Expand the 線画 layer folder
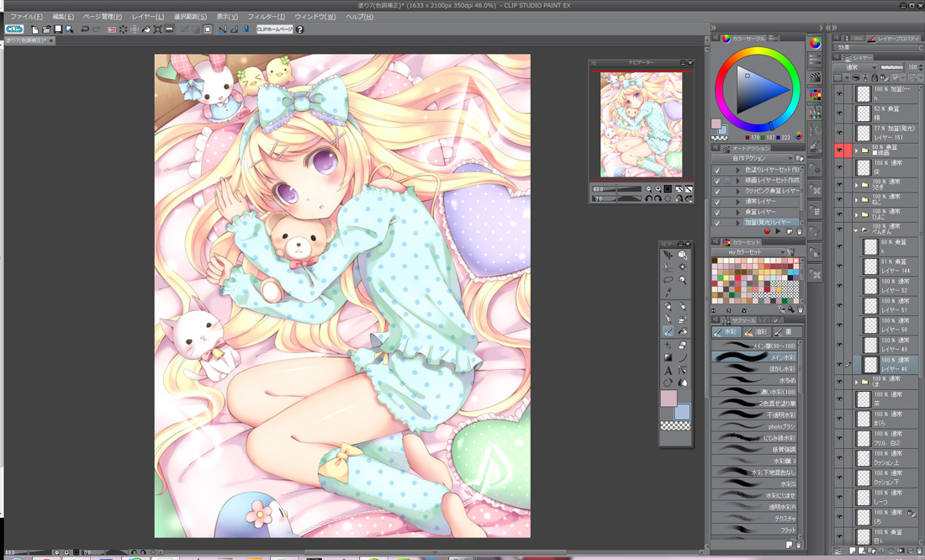 (x=857, y=151)
